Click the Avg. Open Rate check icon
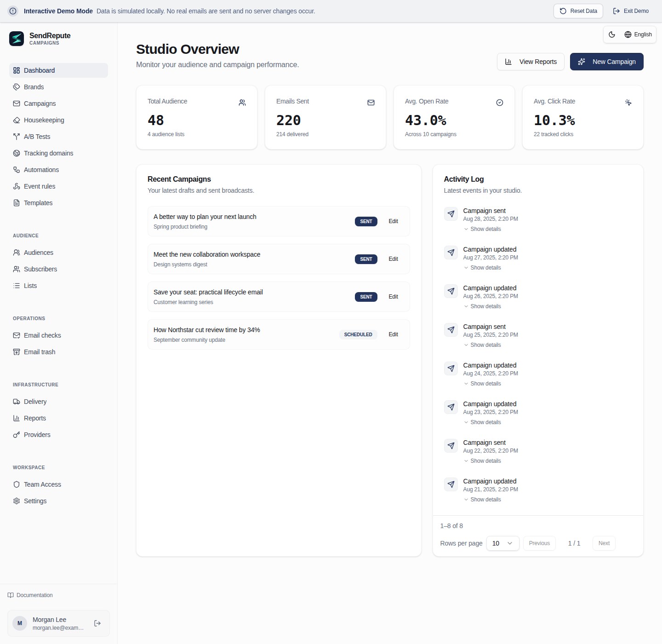 click(500, 103)
